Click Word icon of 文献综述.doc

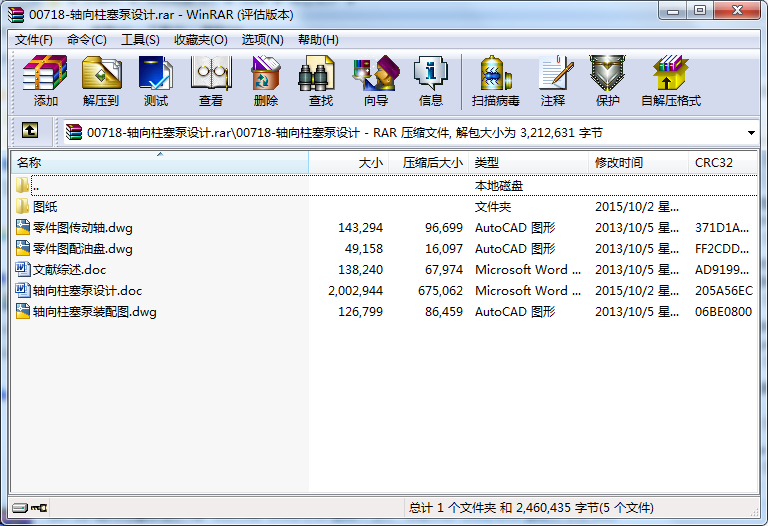tap(23, 269)
